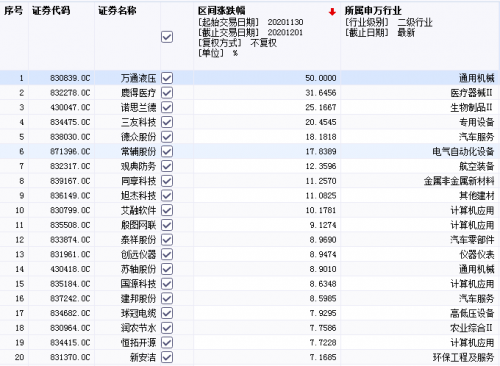Toggle the checkbox for 泰祥股份
Screen dimensions: 500x366
pyautogui.click(x=167, y=240)
